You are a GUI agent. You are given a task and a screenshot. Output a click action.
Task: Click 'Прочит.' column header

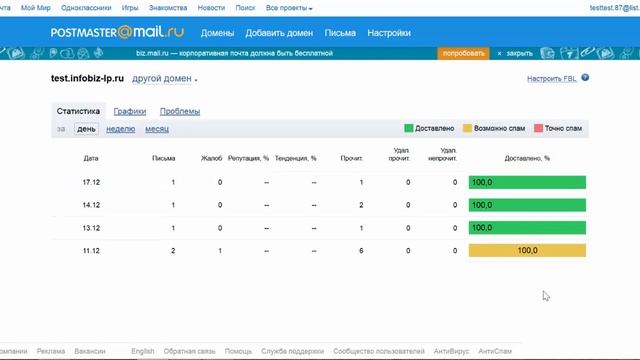(x=352, y=158)
